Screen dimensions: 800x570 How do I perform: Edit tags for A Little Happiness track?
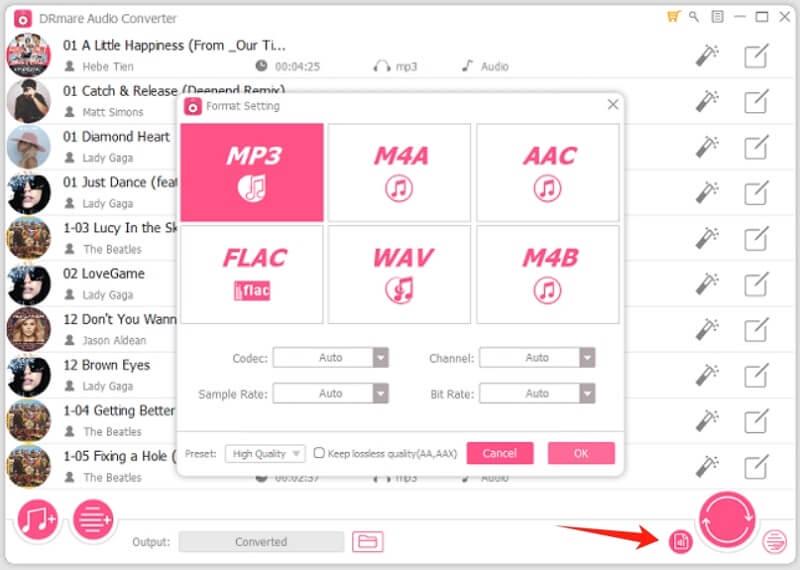coord(756,56)
